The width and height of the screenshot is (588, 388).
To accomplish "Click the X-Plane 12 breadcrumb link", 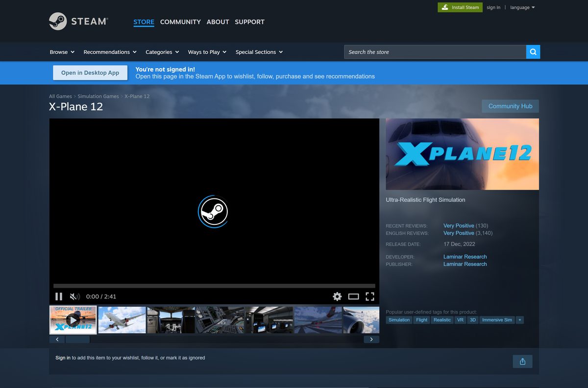I will pos(137,97).
